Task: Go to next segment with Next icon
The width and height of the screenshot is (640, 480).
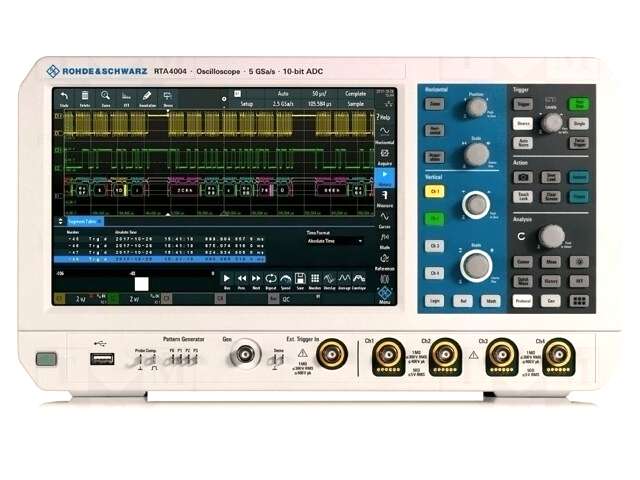Action: [x=256, y=279]
